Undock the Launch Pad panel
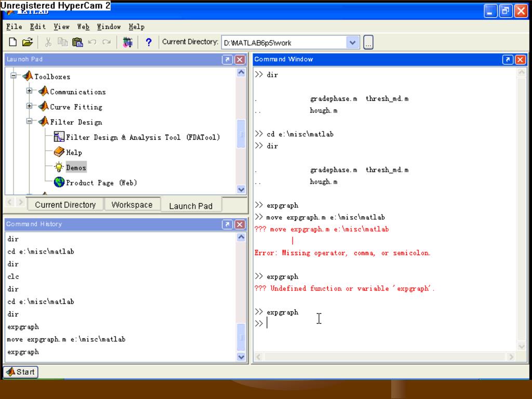The width and height of the screenshot is (532, 399). (228, 60)
